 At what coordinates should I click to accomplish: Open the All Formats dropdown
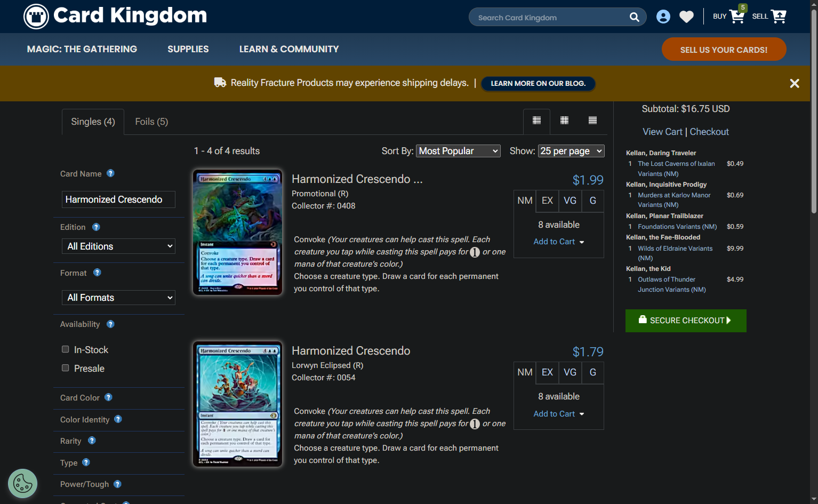(x=118, y=298)
